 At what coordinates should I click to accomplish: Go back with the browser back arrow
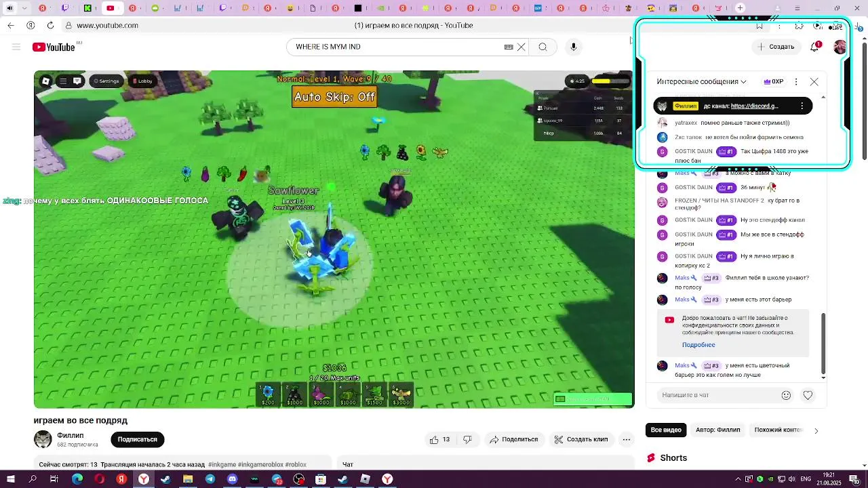[11, 25]
